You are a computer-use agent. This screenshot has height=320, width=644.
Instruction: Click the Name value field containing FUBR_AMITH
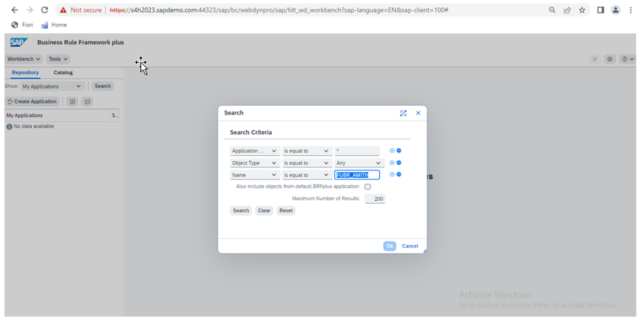point(357,175)
